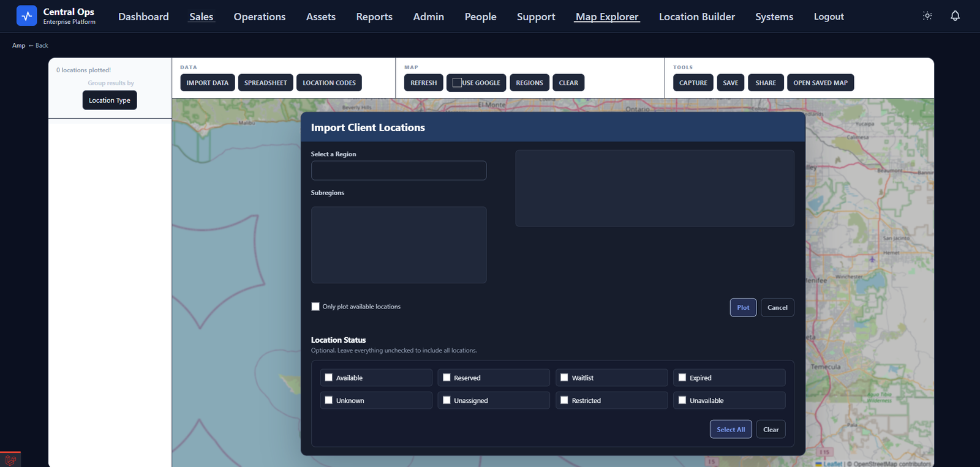Click the empty preview panel beside Select a Region
Screen dimensions: 980x467
coord(655,189)
